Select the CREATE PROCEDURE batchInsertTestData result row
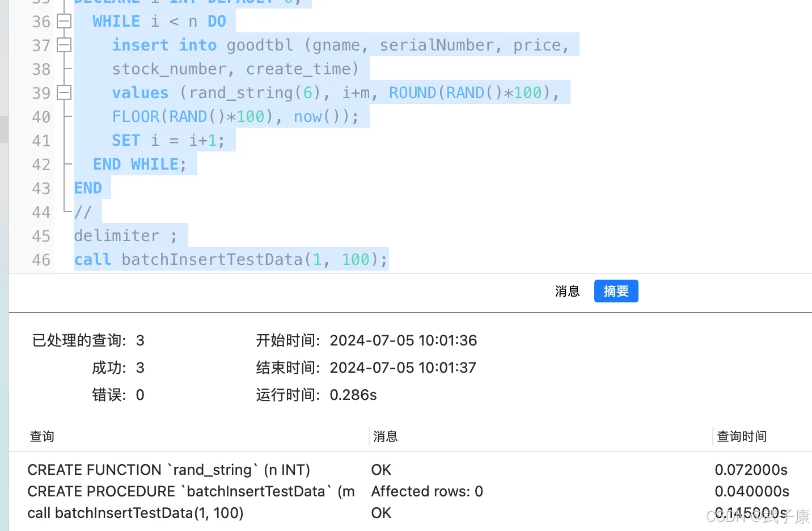Viewport: 812px width, 531px height. (x=191, y=491)
